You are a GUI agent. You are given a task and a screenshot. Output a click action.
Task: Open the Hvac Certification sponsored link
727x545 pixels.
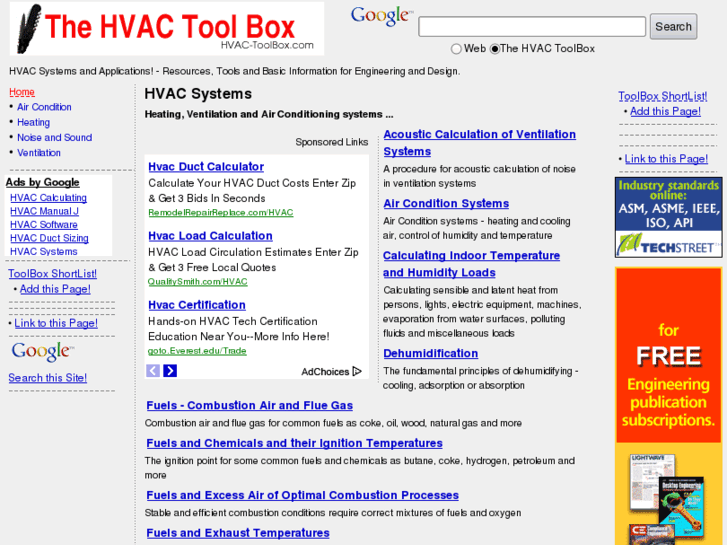point(197,305)
